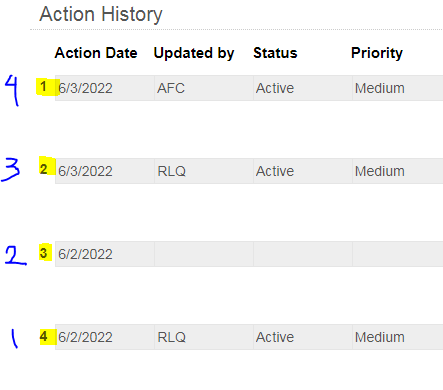Click the Action Date column header
The height and width of the screenshot is (390, 443).
point(96,53)
